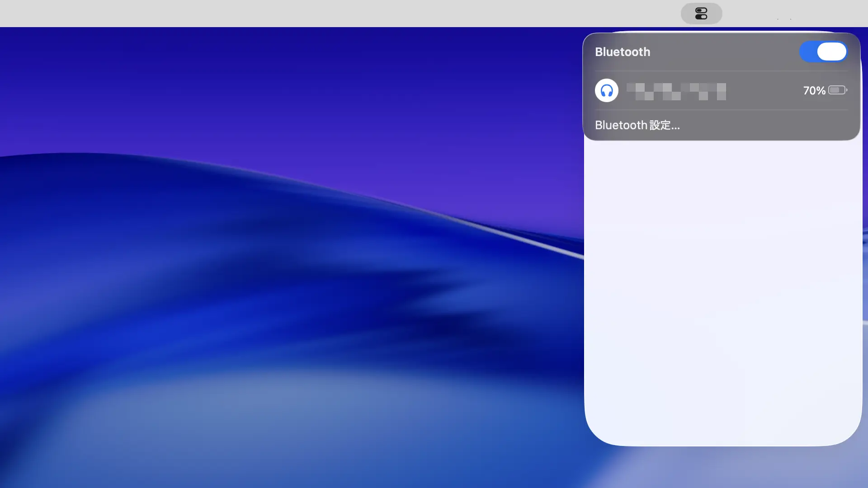This screenshot has height=488, width=868.
Task: Open the Bluetooth settings menu entry
Action: [637, 125]
